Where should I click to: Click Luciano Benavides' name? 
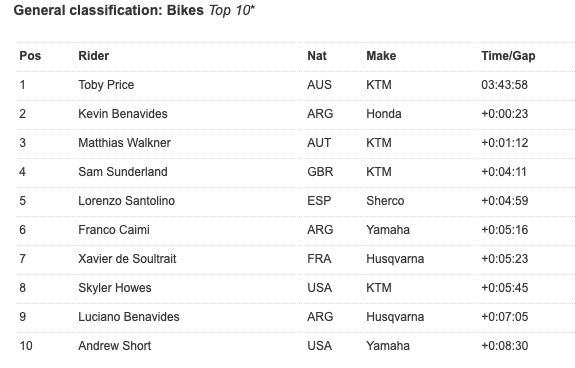129,317
